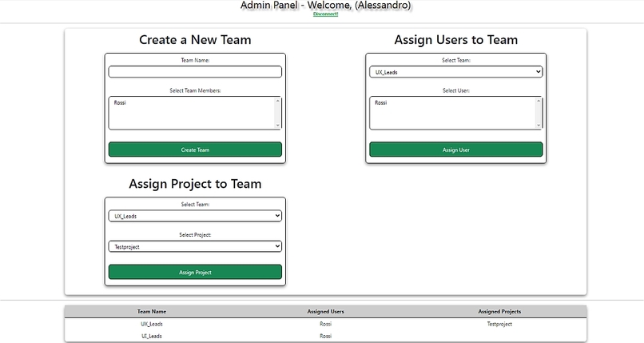Open the Select Team dropdown in Assign Users to Team
This screenshot has height=343, width=644.
456,72
